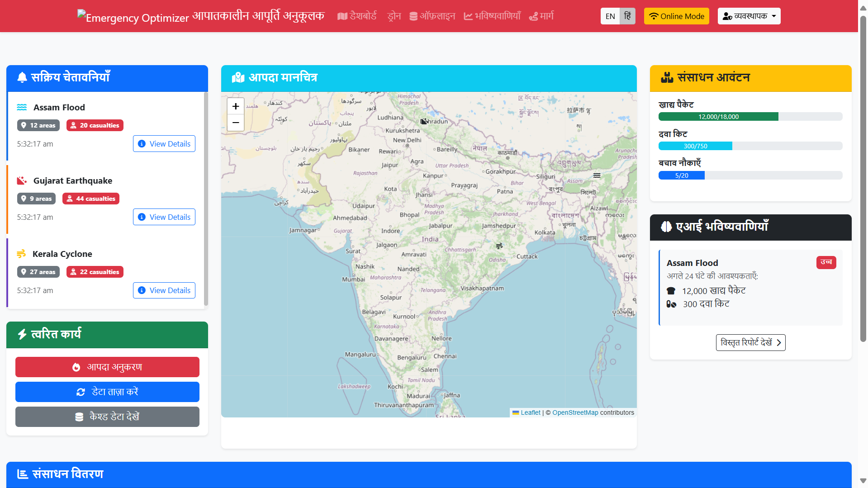
Task: Click the flood wave marker near Assam on map
Action: point(597,175)
